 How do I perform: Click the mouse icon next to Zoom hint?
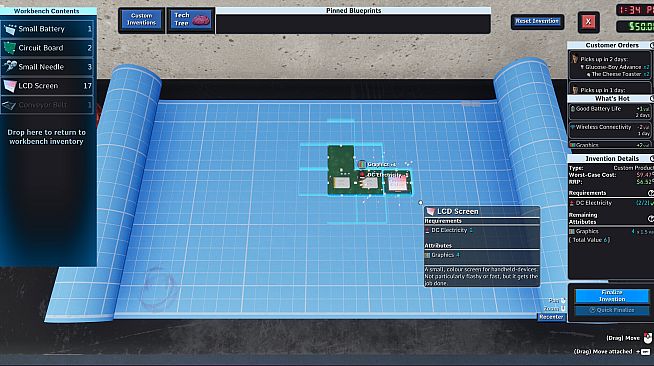pyautogui.click(x=563, y=308)
